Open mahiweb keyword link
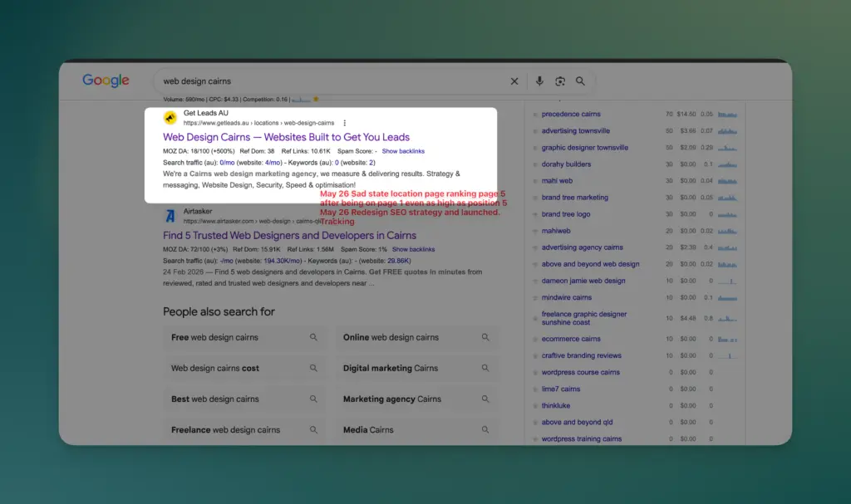Viewport: 851px width, 504px height. click(x=556, y=231)
